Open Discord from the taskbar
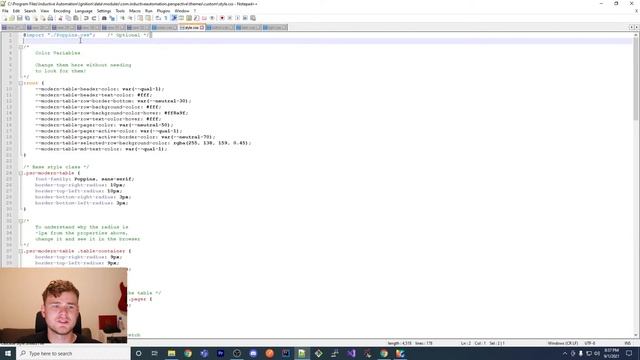 coord(253,353)
